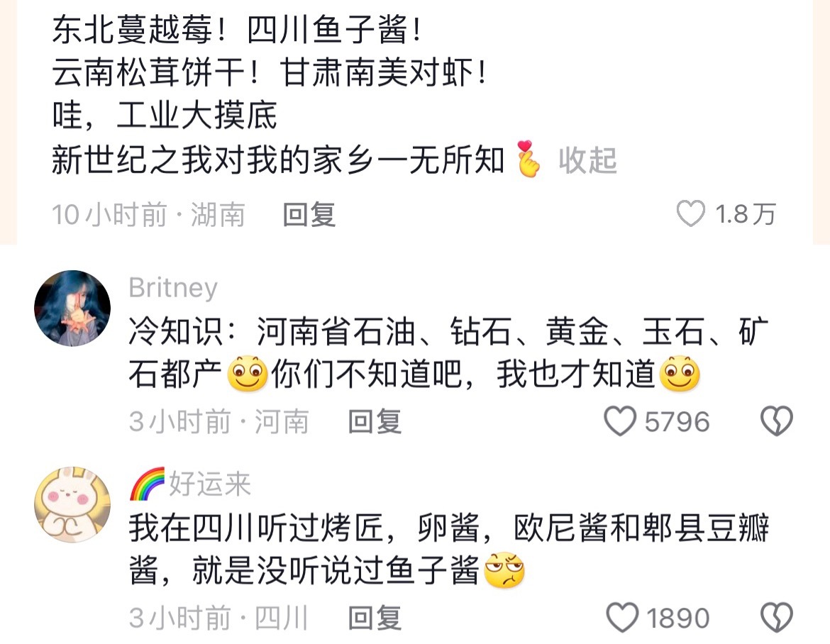Tap the heart icon beside 5796
Image resolution: width=830 pixels, height=644 pixels.
click(620, 421)
